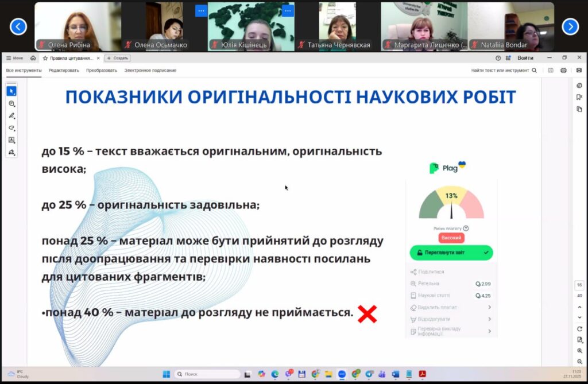588x384 pixels.
Task: Switch to the Редактировать tab
Action: point(64,70)
